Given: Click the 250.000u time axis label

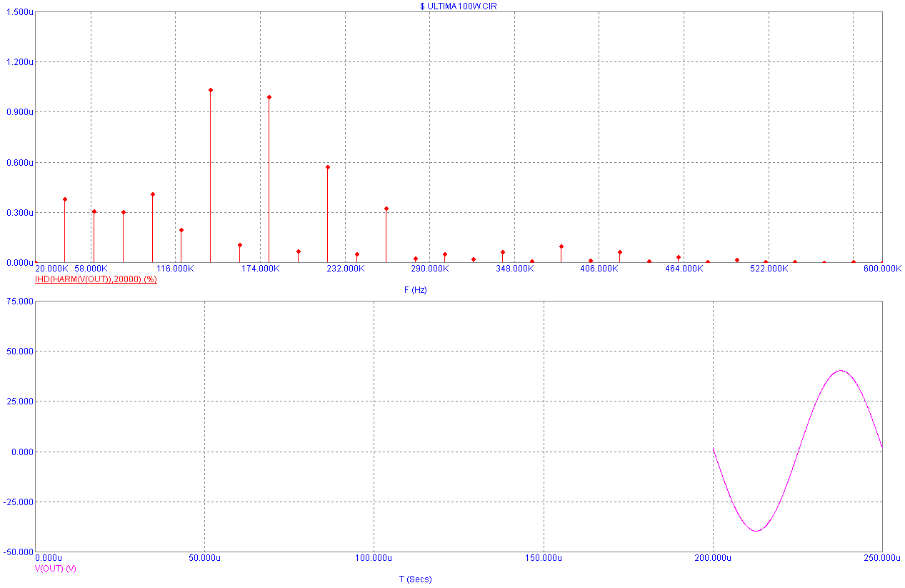Looking at the screenshot, I should (882, 557).
